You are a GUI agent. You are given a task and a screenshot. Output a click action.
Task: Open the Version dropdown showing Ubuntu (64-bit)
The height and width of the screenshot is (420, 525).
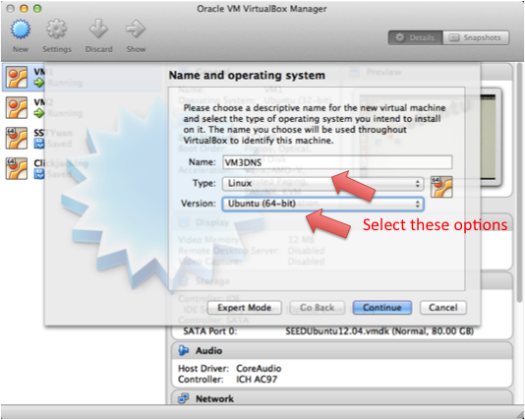[x=322, y=204]
